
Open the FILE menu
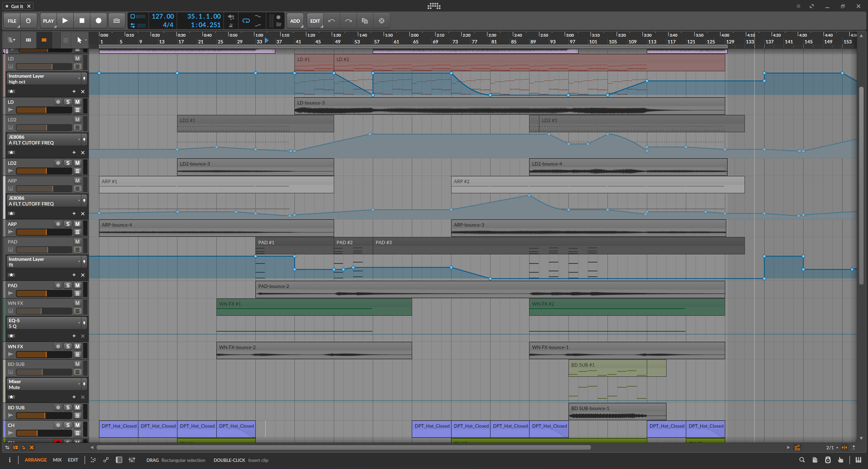[12, 21]
